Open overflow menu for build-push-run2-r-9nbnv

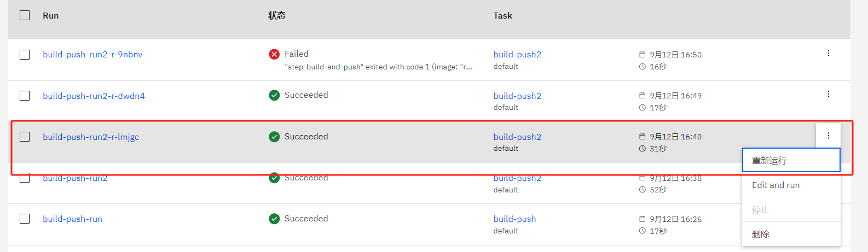pos(828,53)
